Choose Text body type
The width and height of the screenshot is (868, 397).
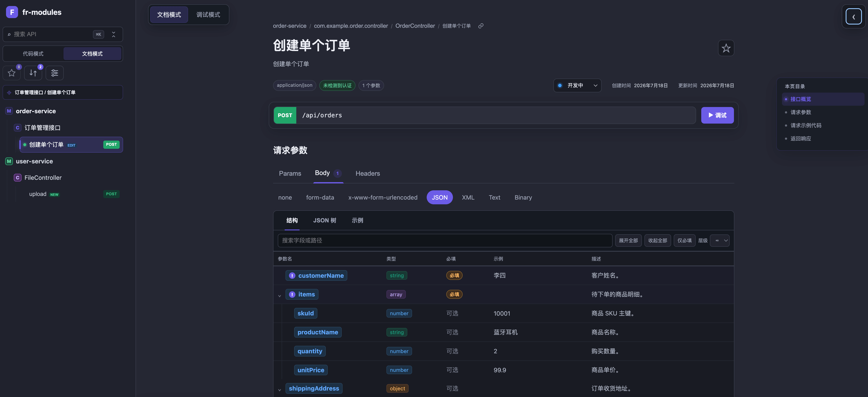coord(495,197)
